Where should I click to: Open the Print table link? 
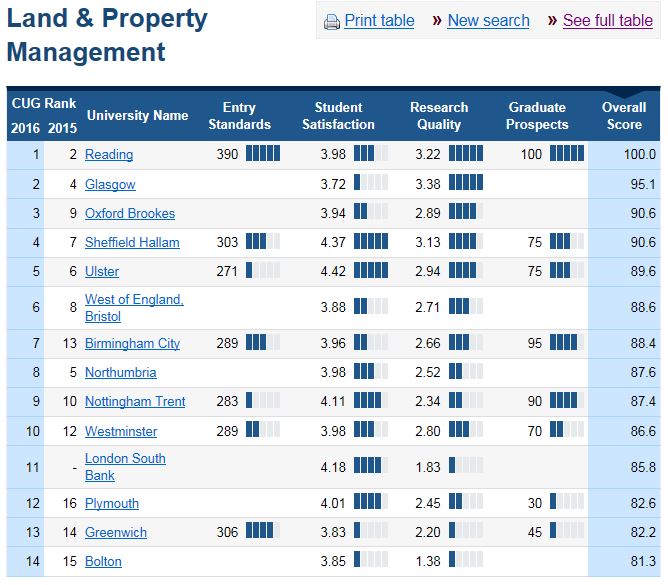pos(379,20)
